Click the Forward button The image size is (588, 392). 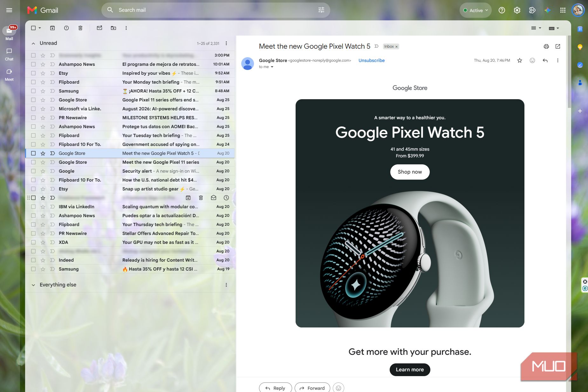312,388
